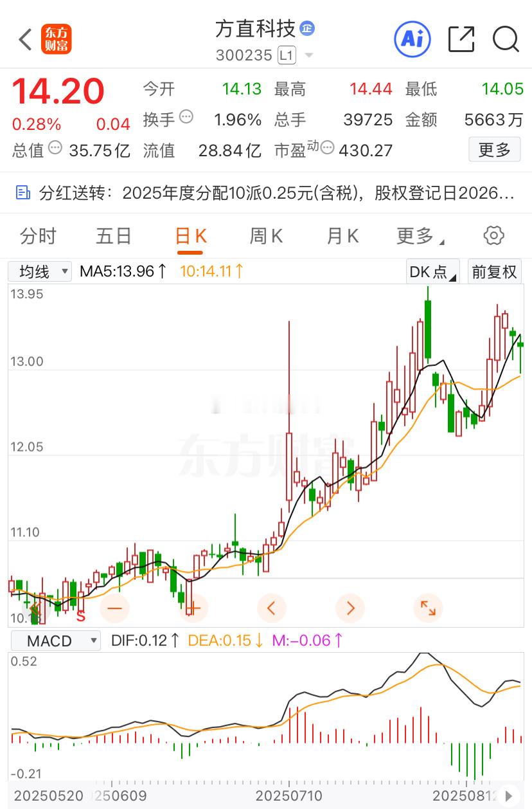Open the 分红送转 announcement document icon

click(x=23, y=192)
